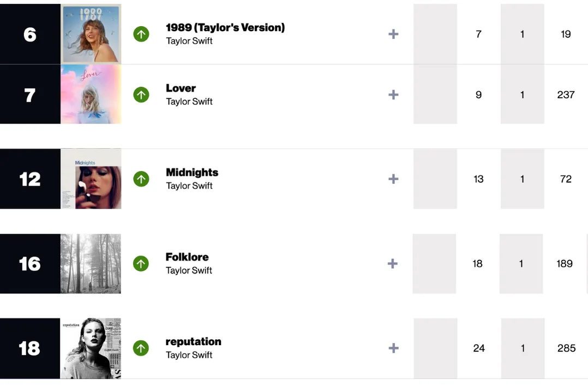Click Taylor Swift artist name under Lover
588x385 pixels.
click(189, 102)
